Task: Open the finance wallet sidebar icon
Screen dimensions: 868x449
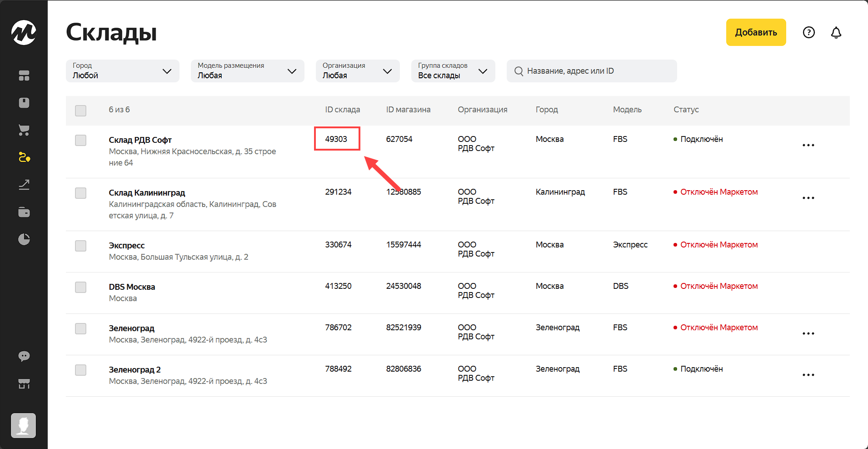Action: point(24,212)
